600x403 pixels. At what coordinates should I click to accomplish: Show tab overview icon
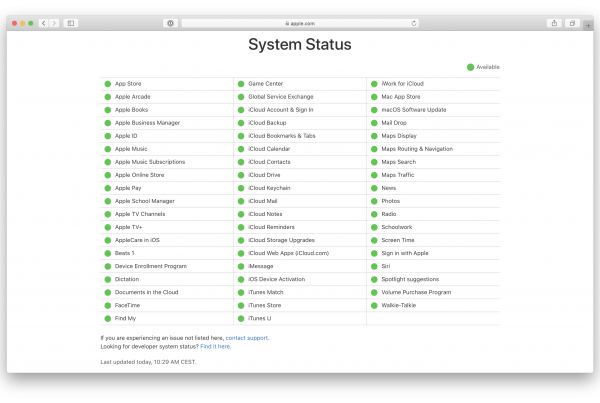[573, 22]
